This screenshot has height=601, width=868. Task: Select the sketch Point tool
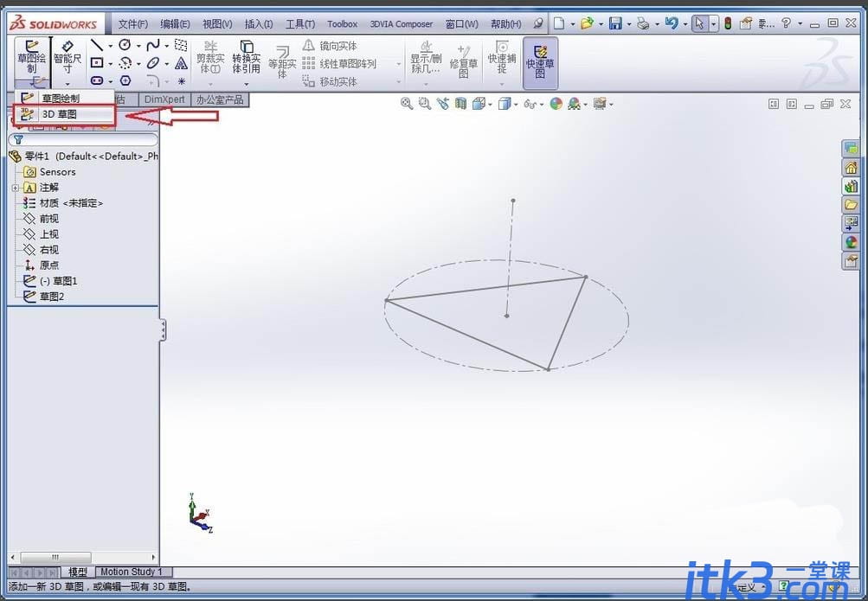pos(181,81)
